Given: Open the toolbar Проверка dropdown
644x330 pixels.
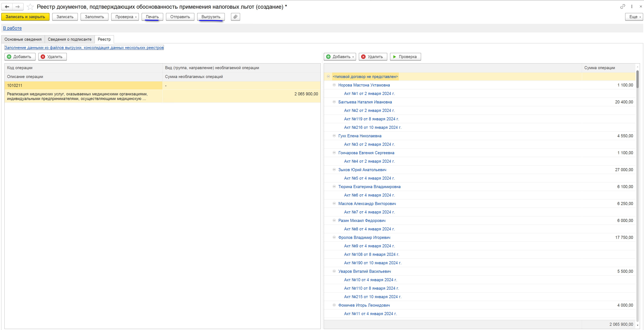Looking at the screenshot, I should (125, 17).
